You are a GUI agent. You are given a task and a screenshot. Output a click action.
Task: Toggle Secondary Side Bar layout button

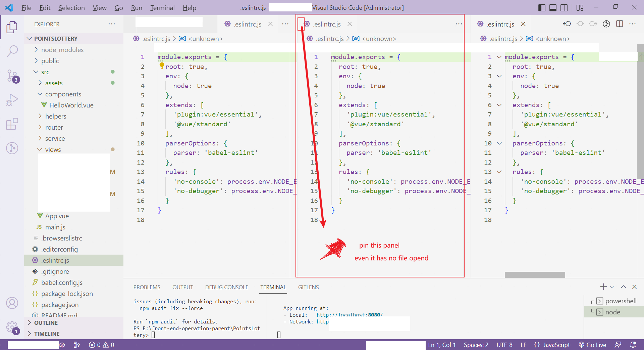tap(565, 7)
